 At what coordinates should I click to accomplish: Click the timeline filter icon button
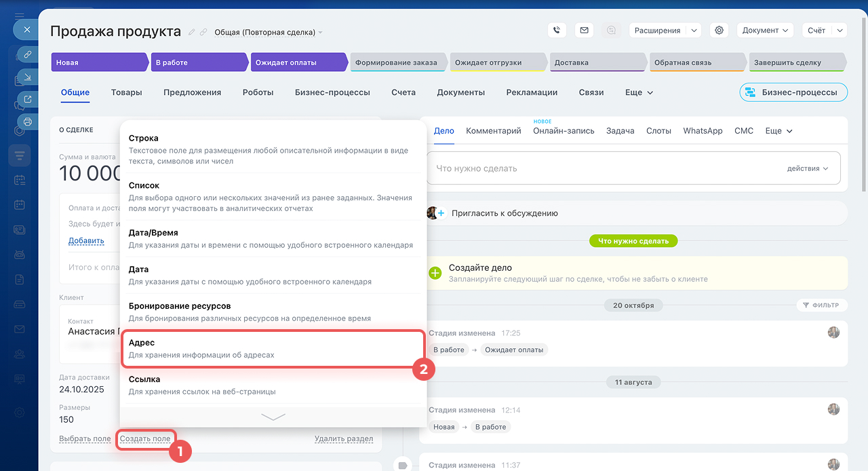tap(821, 305)
